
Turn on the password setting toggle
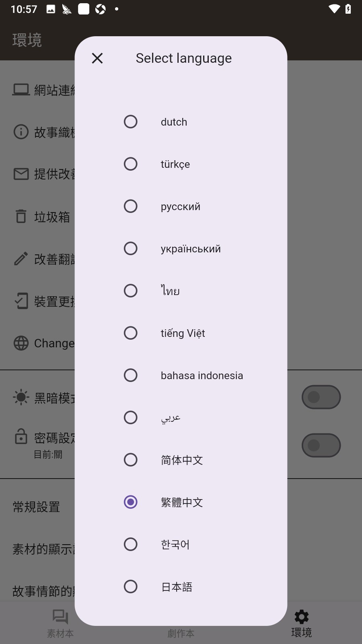(321, 445)
